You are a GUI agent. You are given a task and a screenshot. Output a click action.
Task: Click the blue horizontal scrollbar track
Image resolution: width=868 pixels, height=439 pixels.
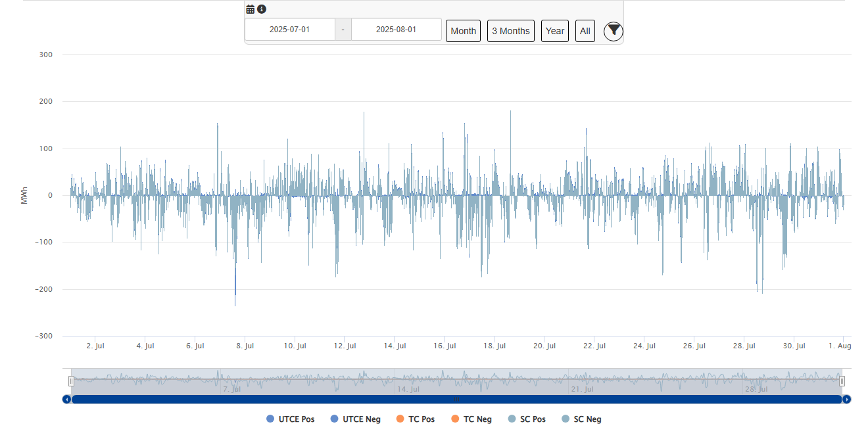click(x=456, y=399)
